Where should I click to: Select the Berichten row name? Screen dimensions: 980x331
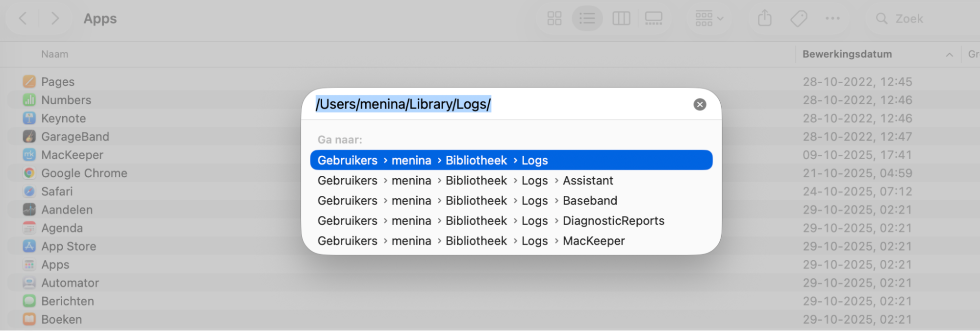click(68, 301)
